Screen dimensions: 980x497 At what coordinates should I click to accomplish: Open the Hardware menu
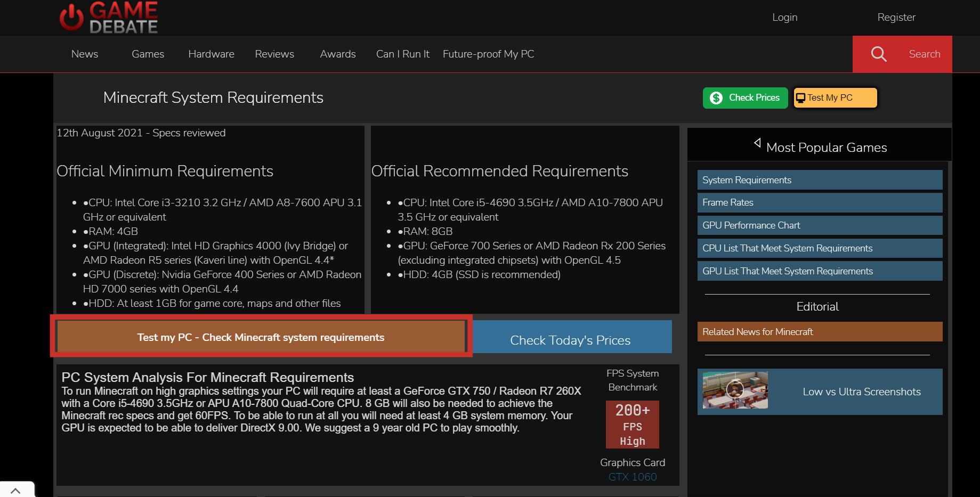tap(211, 54)
